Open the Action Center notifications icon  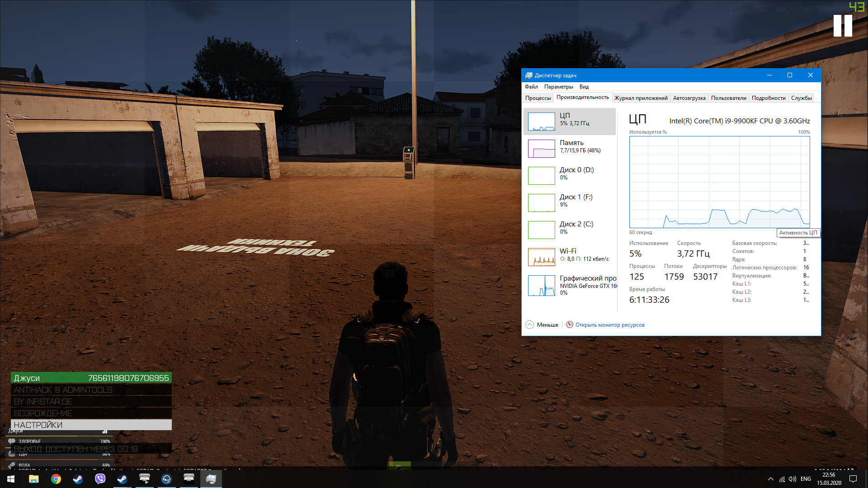(x=853, y=479)
